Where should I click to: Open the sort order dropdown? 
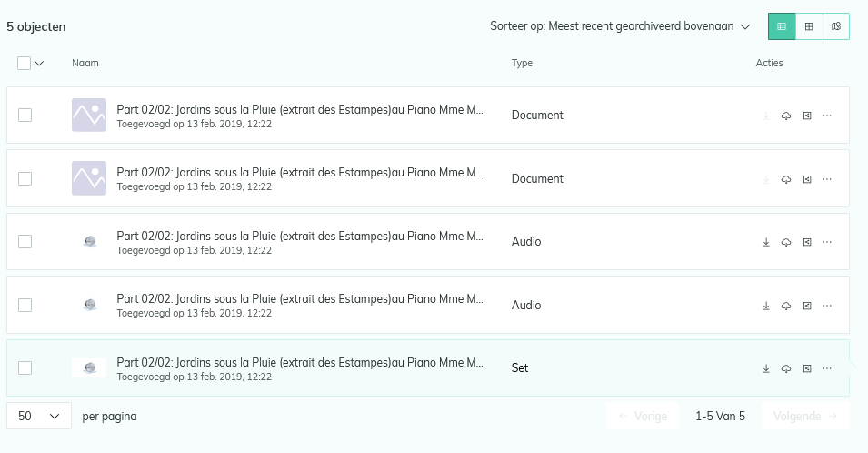(x=620, y=26)
